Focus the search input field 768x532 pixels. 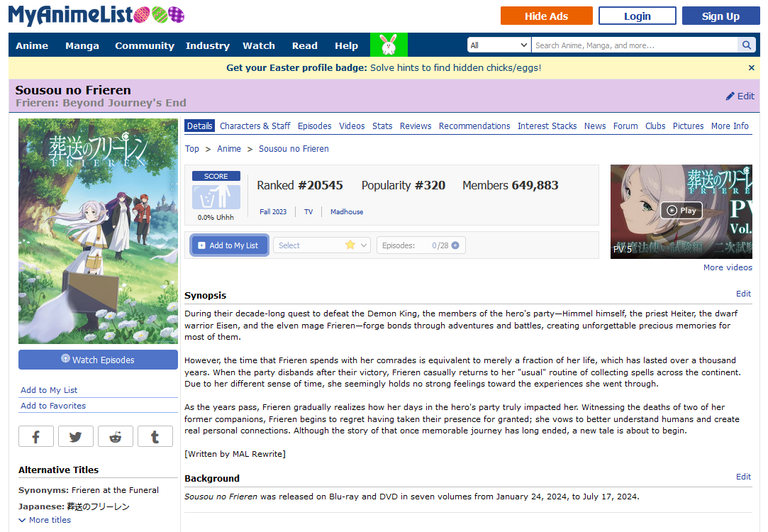(x=634, y=45)
